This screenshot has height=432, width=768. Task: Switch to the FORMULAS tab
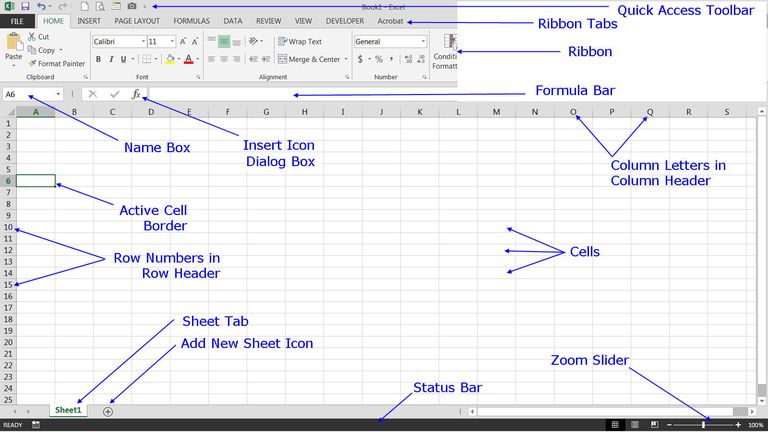[192, 21]
